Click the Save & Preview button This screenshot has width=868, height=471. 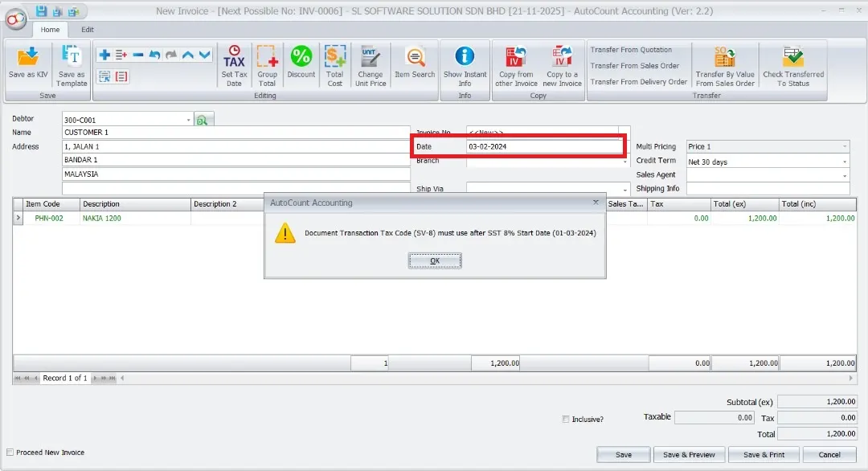(689, 455)
